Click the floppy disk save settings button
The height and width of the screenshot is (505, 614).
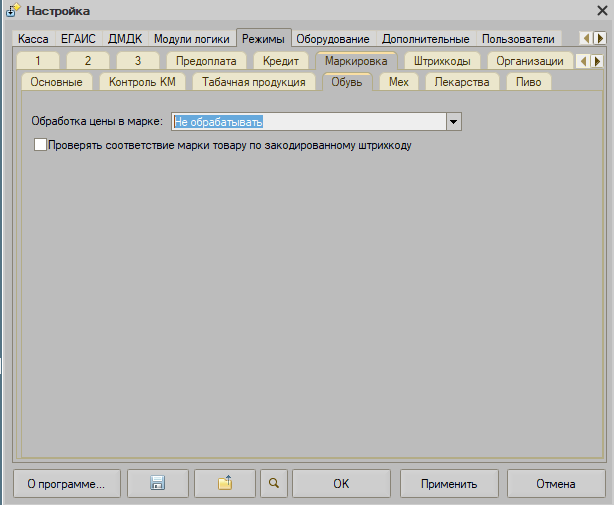(x=157, y=483)
